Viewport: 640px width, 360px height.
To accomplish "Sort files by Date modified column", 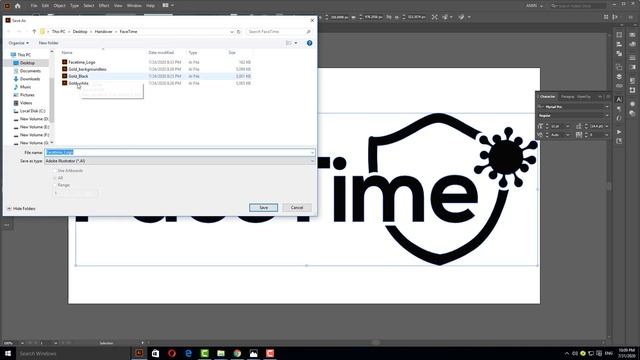I will coord(161,53).
